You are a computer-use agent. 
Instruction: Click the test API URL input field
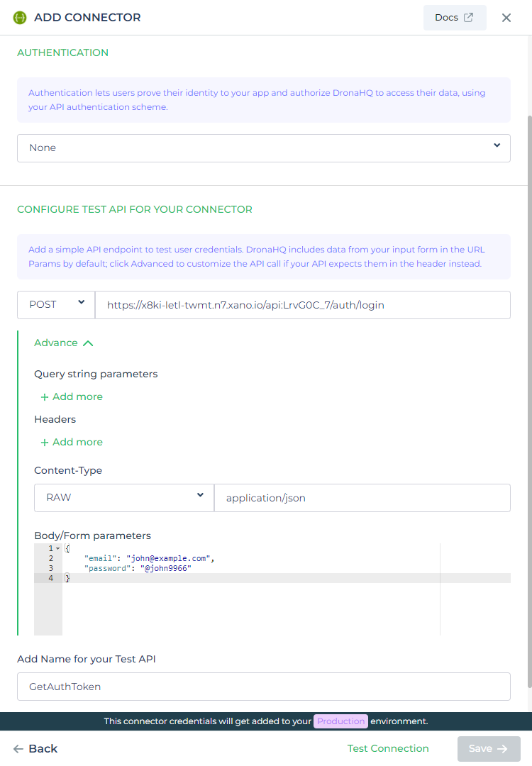click(303, 305)
